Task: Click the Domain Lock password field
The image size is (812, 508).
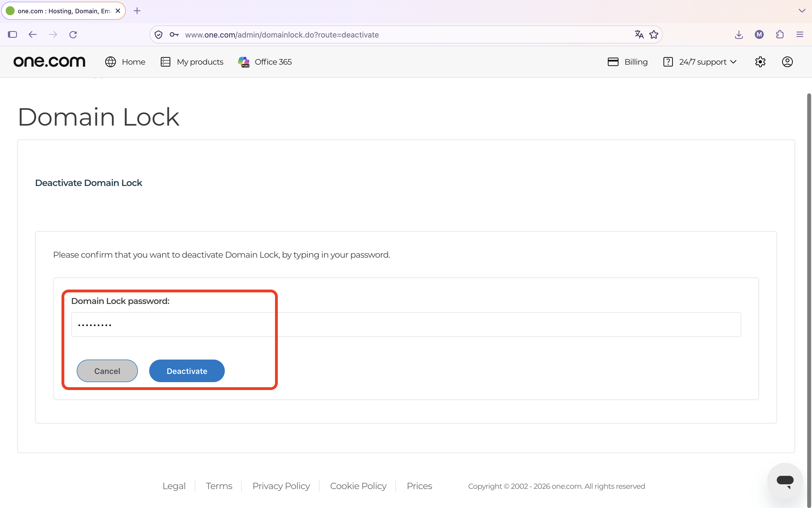Action: [406, 325]
